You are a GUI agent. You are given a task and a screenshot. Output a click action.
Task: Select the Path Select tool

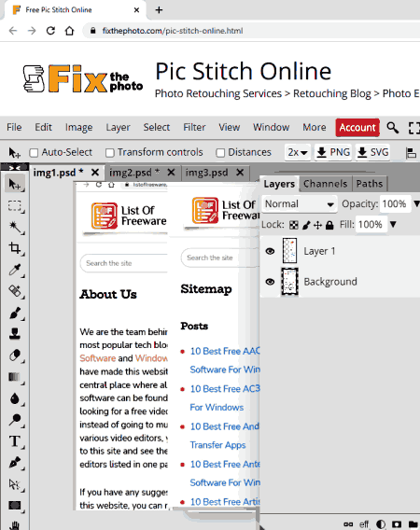click(x=15, y=484)
